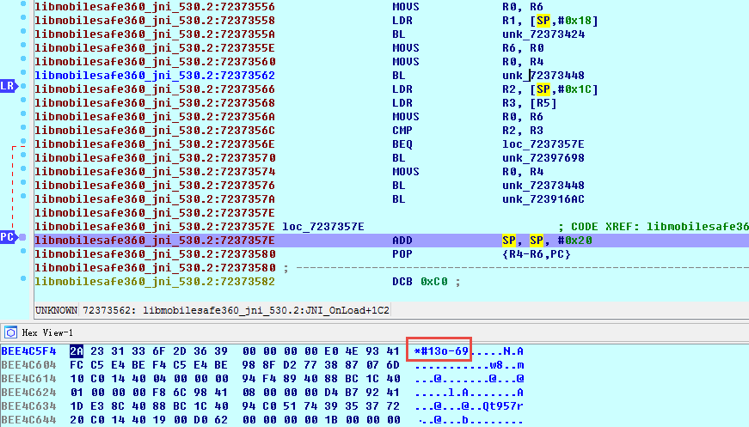Click the hex address BEE4C5F4
Image resolution: width=749 pixels, height=427 pixels.
[29, 352]
